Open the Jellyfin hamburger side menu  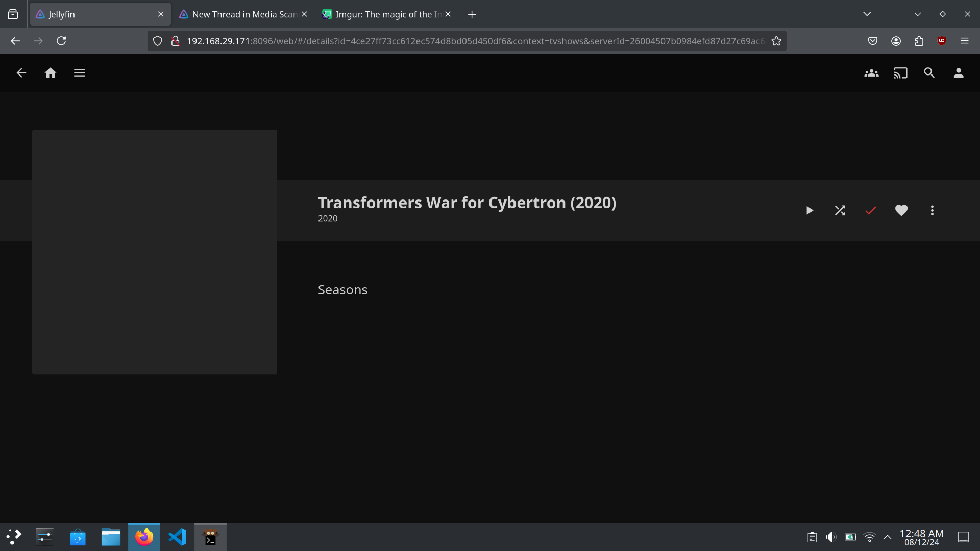(x=79, y=73)
